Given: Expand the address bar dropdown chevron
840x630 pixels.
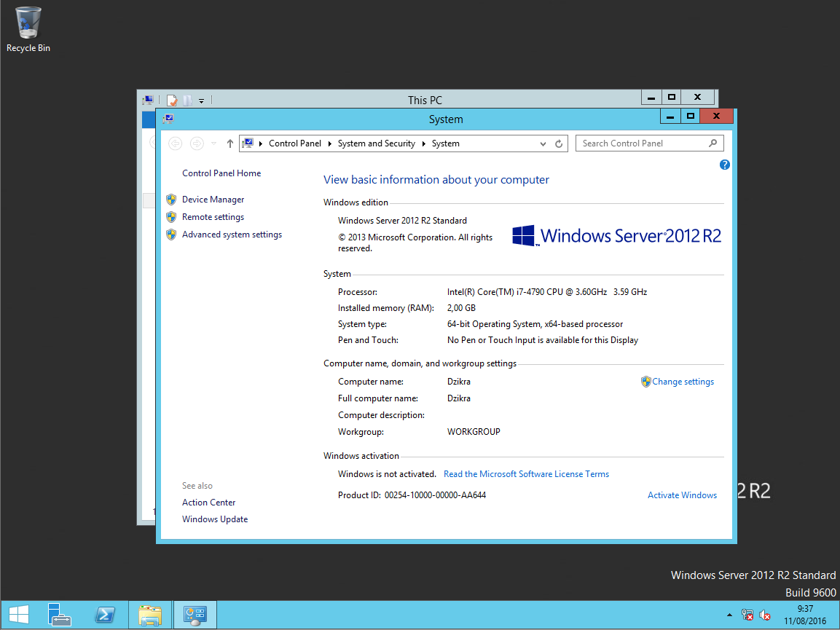Looking at the screenshot, I should coord(543,143).
